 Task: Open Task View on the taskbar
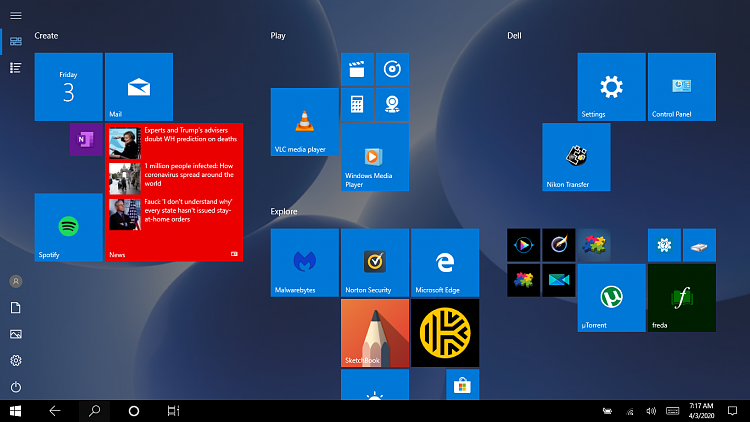click(173, 411)
